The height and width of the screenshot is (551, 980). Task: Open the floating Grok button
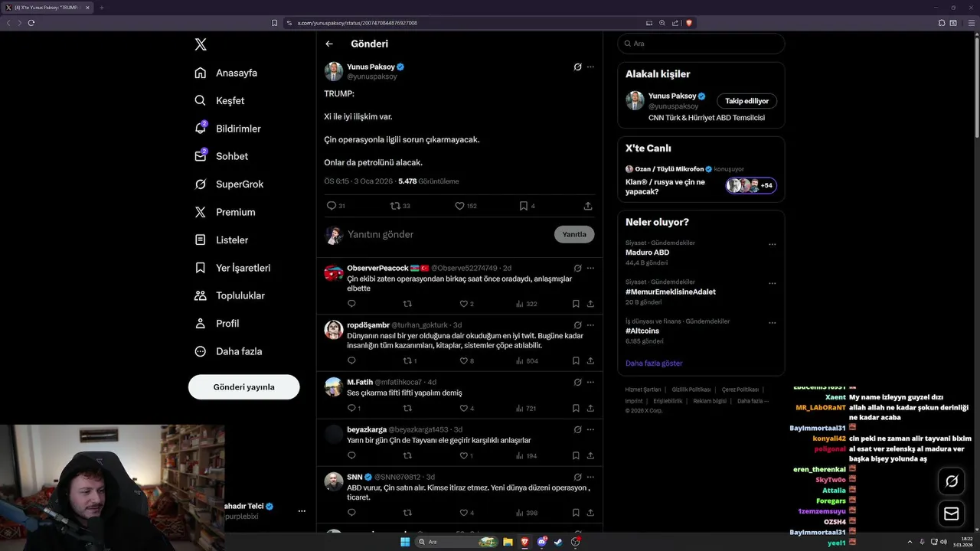(952, 481)
